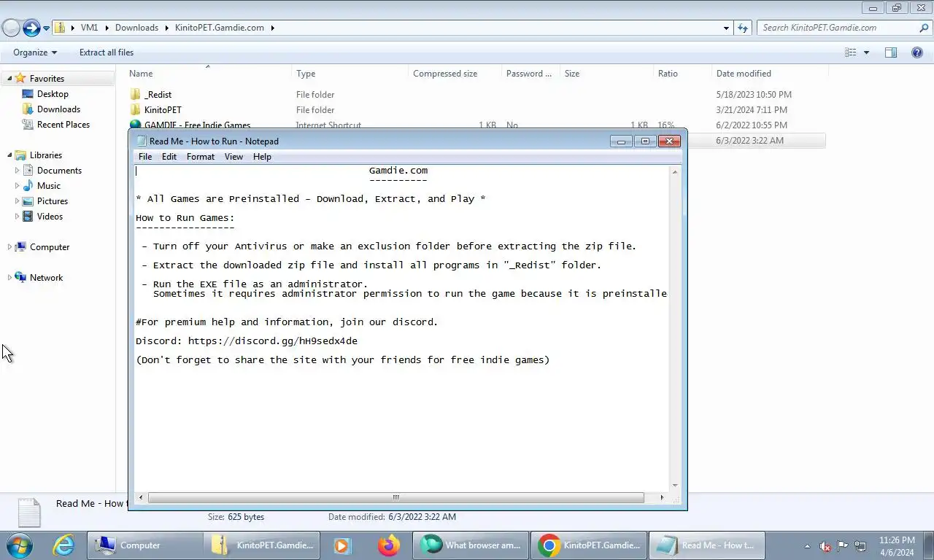
Task: Open Explorer help icon
Action: pos(917,52)
